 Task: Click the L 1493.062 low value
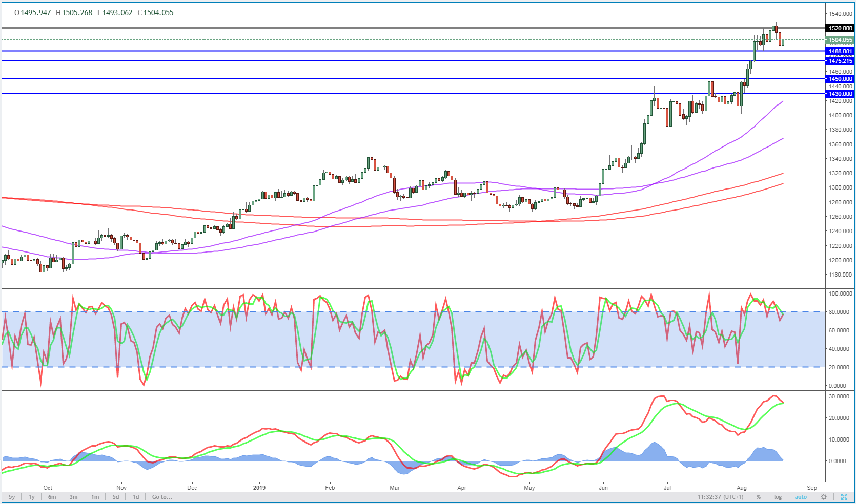[115, 12]
